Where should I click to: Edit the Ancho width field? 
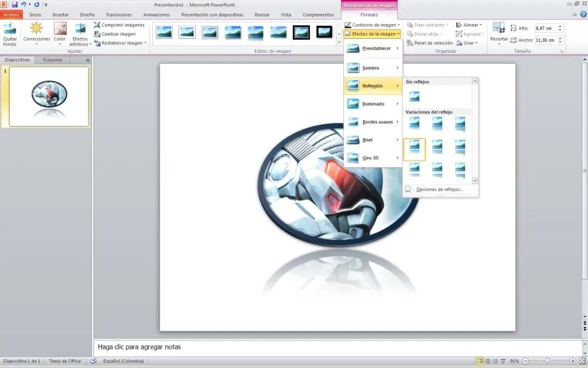tap(547, 40)
